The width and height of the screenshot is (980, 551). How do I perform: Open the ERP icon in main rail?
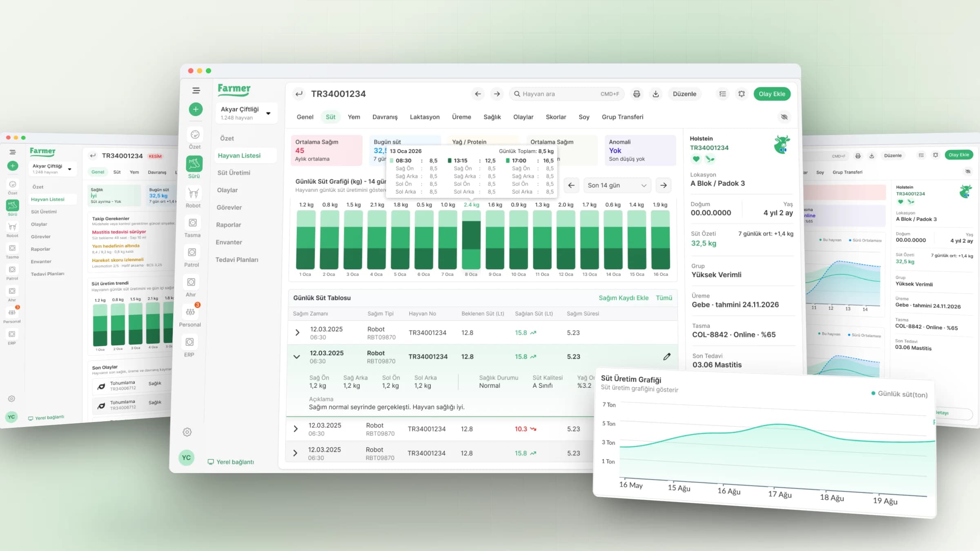click(189, 342)
